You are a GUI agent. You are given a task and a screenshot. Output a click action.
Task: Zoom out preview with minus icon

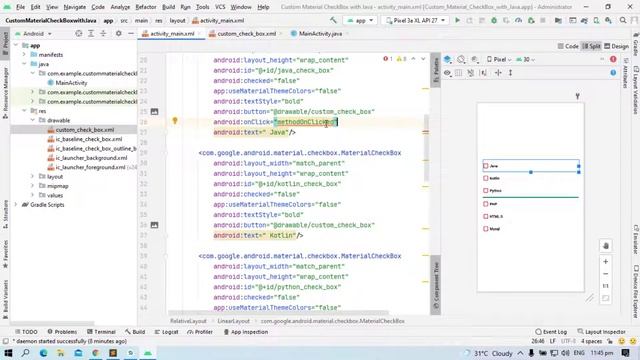[606, 274]
